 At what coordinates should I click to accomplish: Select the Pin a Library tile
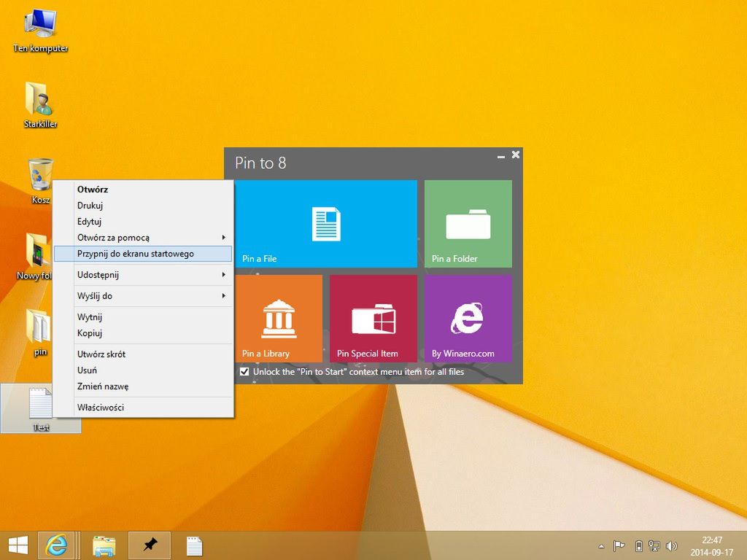tap(279, 319)
